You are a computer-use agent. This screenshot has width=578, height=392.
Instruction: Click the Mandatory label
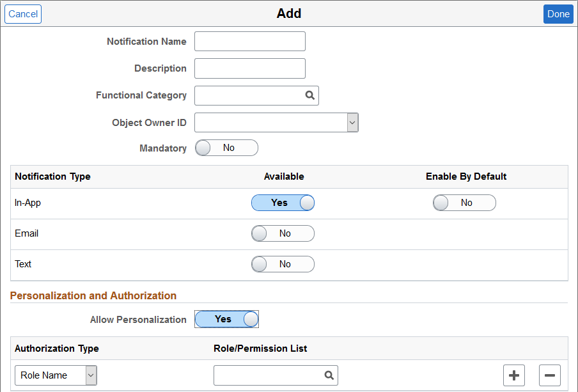click(163, 148)
